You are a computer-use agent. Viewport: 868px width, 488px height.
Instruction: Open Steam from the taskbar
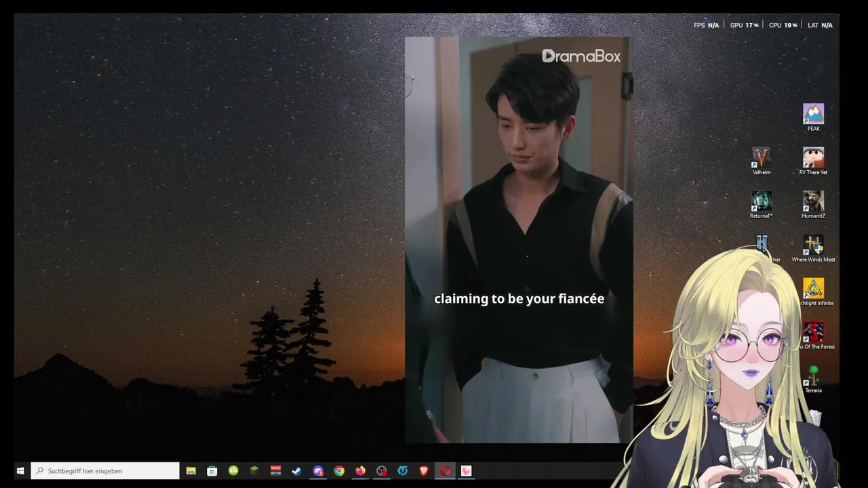[296, 470]
